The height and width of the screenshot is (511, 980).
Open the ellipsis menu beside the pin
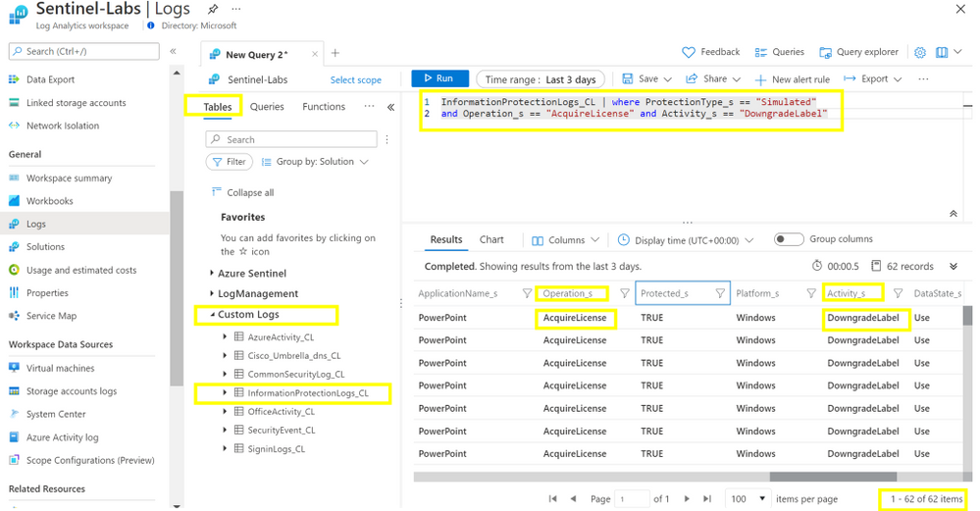[235, 9]
